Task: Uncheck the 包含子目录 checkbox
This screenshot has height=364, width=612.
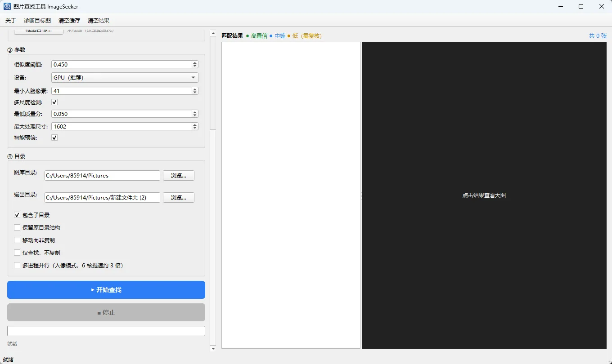Action: (x=17, y=215)
